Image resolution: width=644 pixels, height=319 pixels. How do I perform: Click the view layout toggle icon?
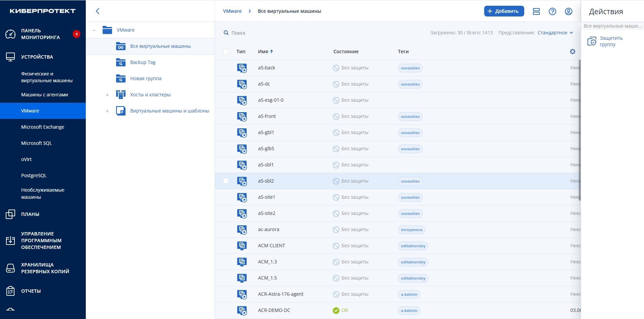[x=536, y=11]
